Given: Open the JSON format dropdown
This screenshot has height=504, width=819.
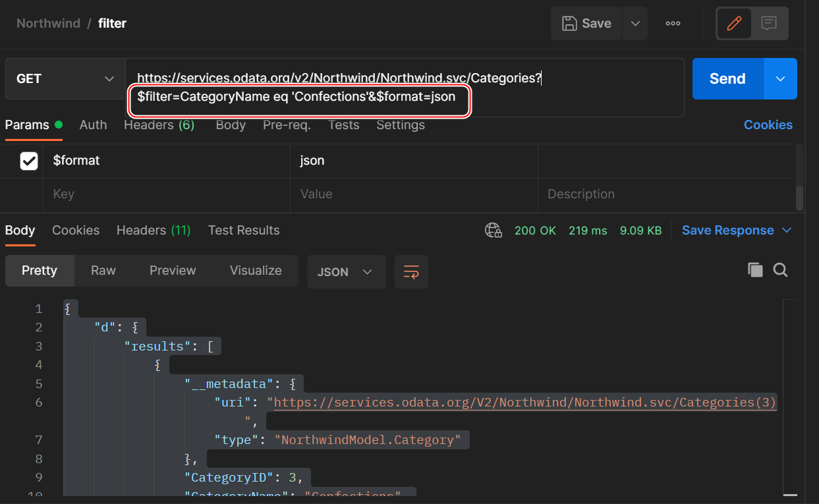Looking at the screenshot, I should [346, 272].
